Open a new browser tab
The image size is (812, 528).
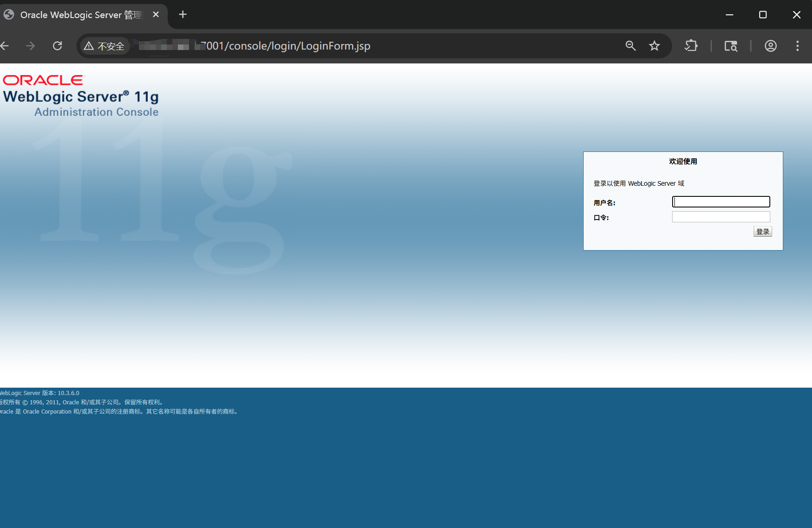coord(183,14)
